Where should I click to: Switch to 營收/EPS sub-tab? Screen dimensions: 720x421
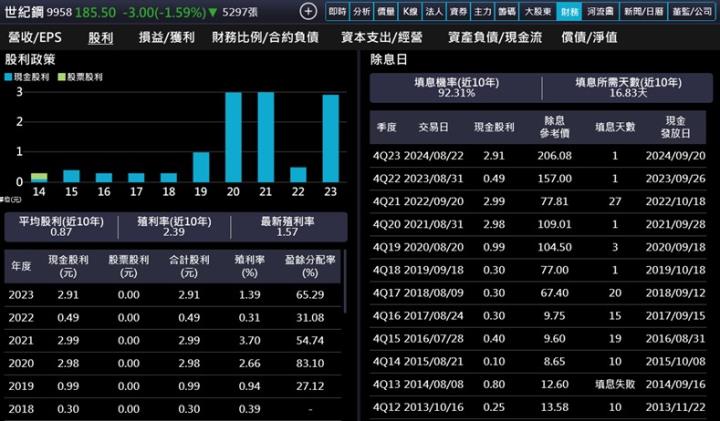[35, 37]
